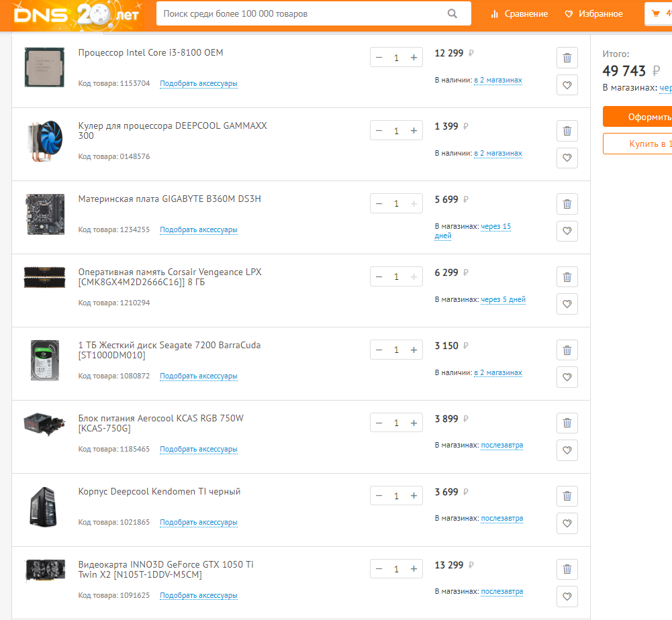Increase Aerocool KCAS 750W quantity

click(414, 423)
